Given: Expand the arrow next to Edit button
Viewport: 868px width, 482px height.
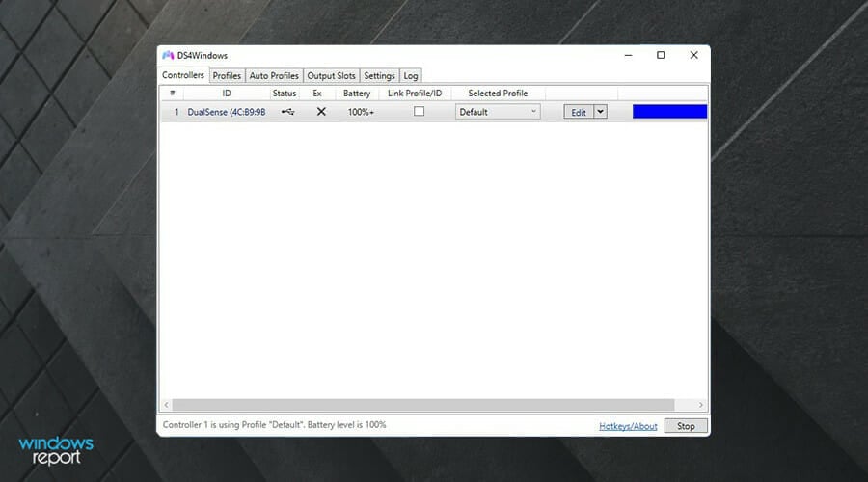Looking at the screenshot, I should pyautogui.click(x=600, y=112).
